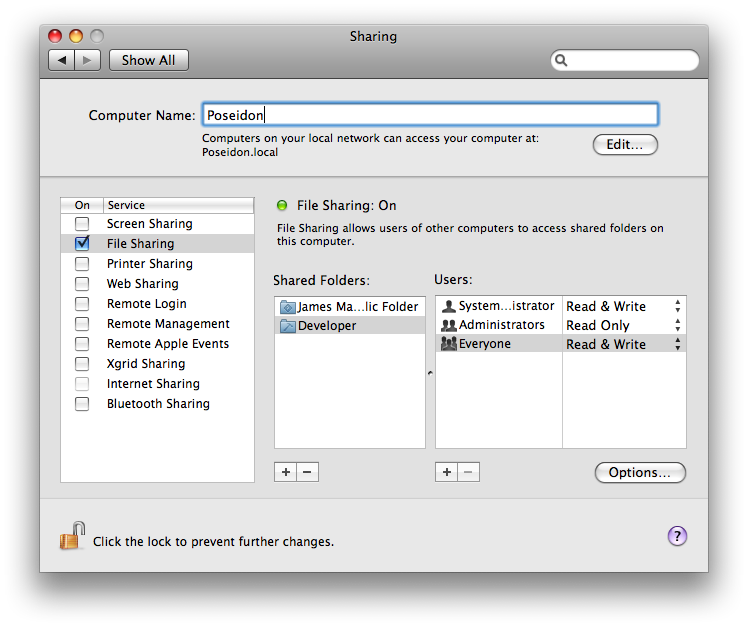Click the System Administrator user icon

tap(448, 306)
